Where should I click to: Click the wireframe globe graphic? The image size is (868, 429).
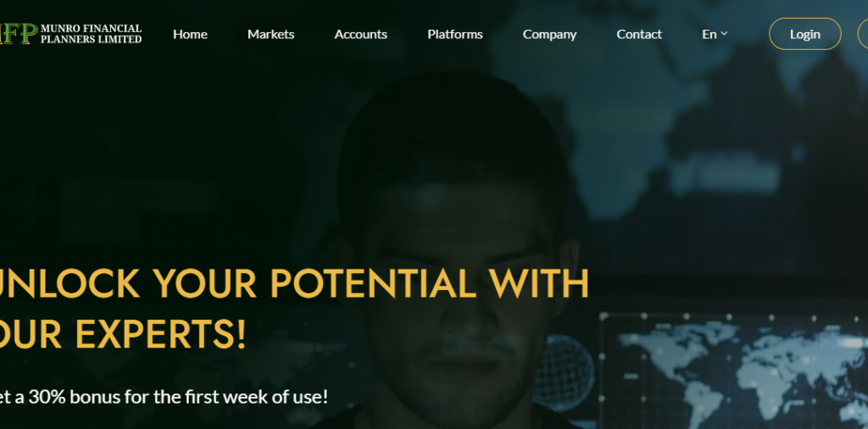click(x=564, y=372)
